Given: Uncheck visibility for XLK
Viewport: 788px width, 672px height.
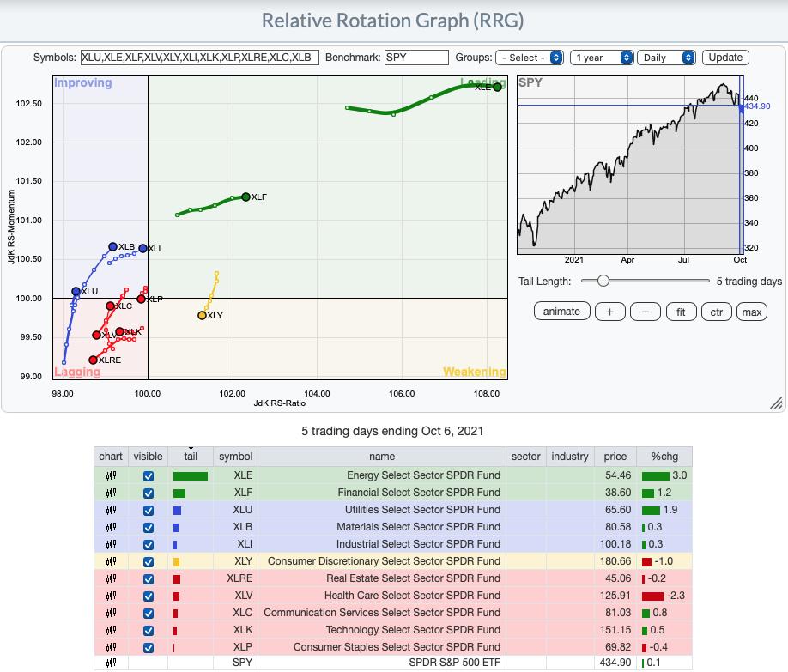Looking at the screenshot, I should [149, 630].
